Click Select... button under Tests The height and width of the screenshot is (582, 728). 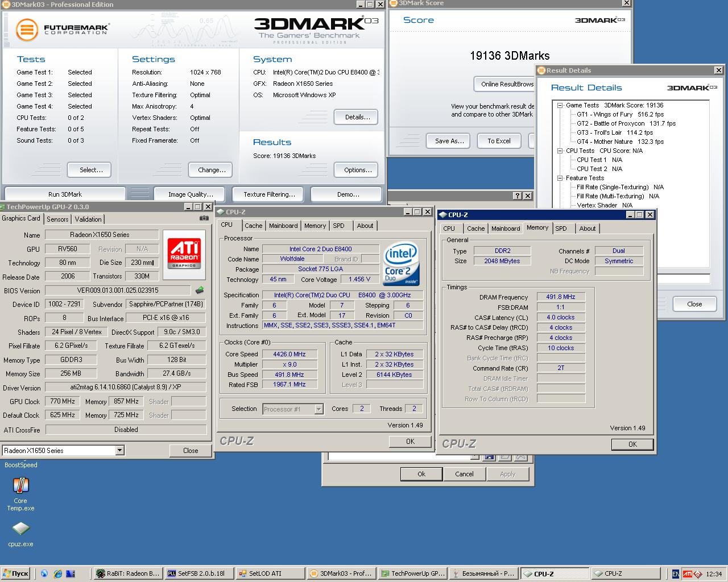(x=89, y=170)
